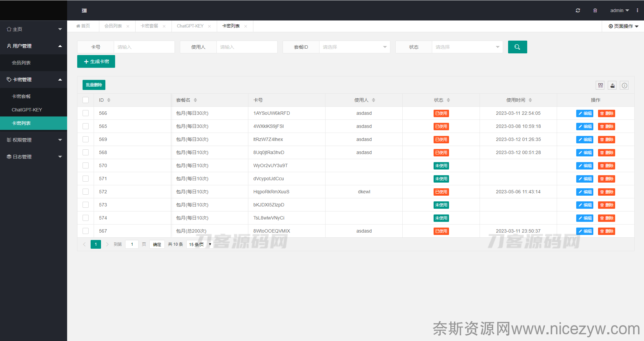644x341 pixels.
Task: Collapse the 卡密管理 sidebar menu
Action: (34, 80)
